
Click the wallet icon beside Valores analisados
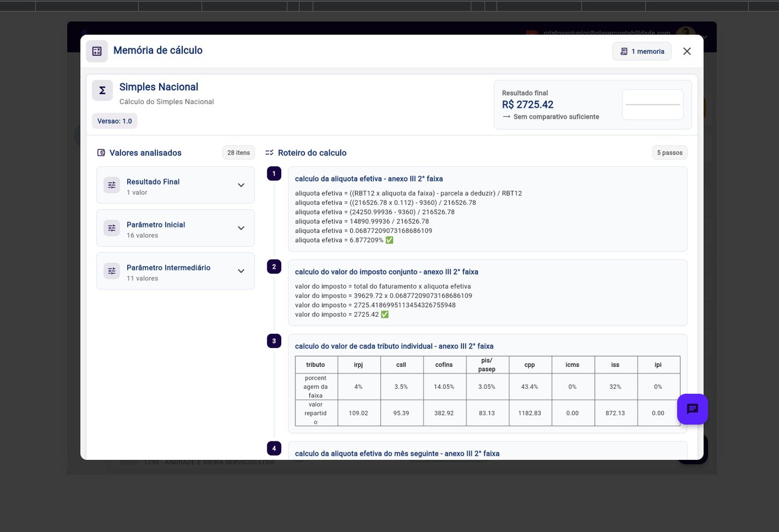(102, 153)
